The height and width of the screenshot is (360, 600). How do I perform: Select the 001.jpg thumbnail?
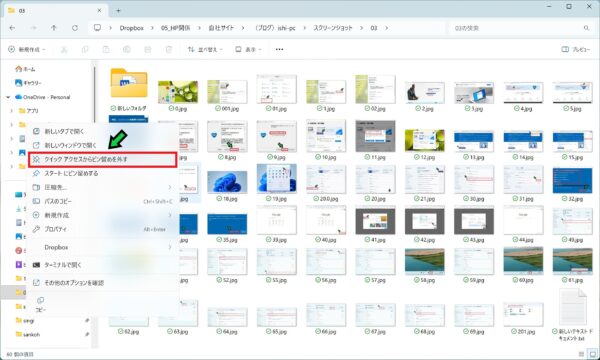tap(227, 92)
